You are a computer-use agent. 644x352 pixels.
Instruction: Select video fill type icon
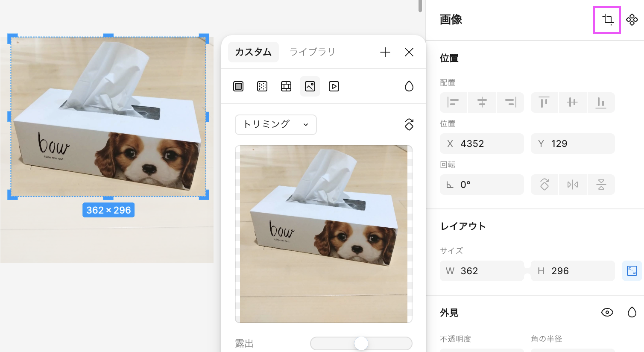pyautogui.click(x=334, y=86)
